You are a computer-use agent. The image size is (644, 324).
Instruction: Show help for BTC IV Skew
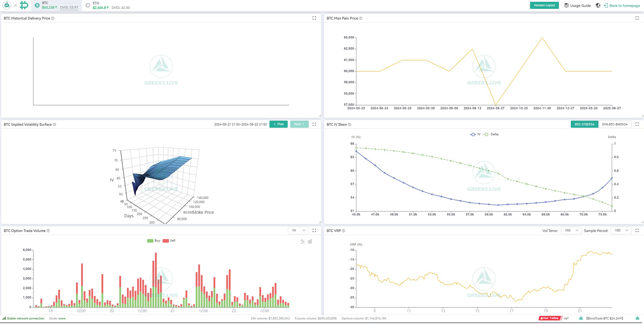pos(350,124)
